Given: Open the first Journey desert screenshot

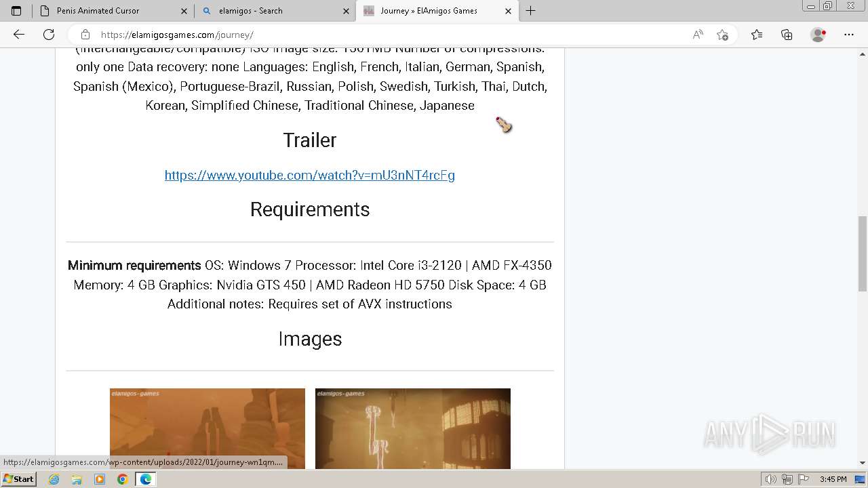Looking at the screenshot, I should pyautogui.click(x=208, y=428).
